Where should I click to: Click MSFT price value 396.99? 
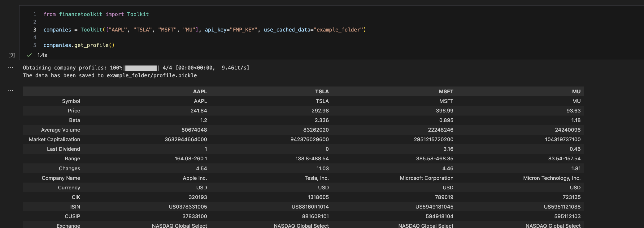[x=445, y=111]
